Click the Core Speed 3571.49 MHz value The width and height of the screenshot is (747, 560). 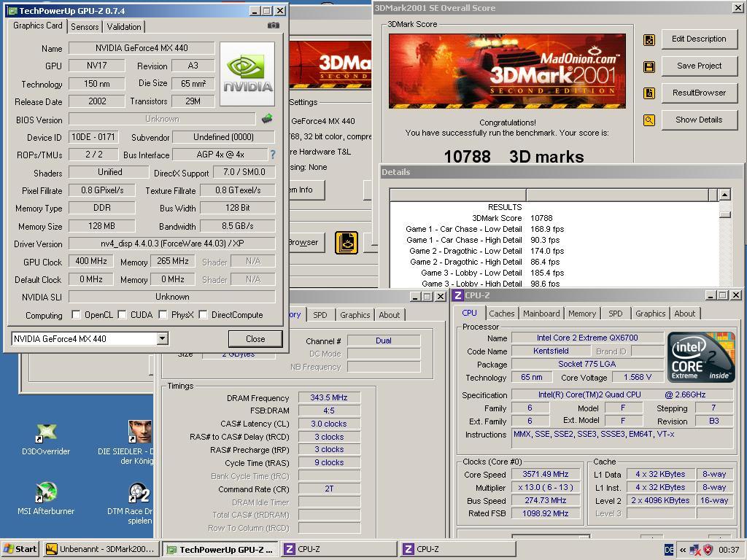[546, 474]
